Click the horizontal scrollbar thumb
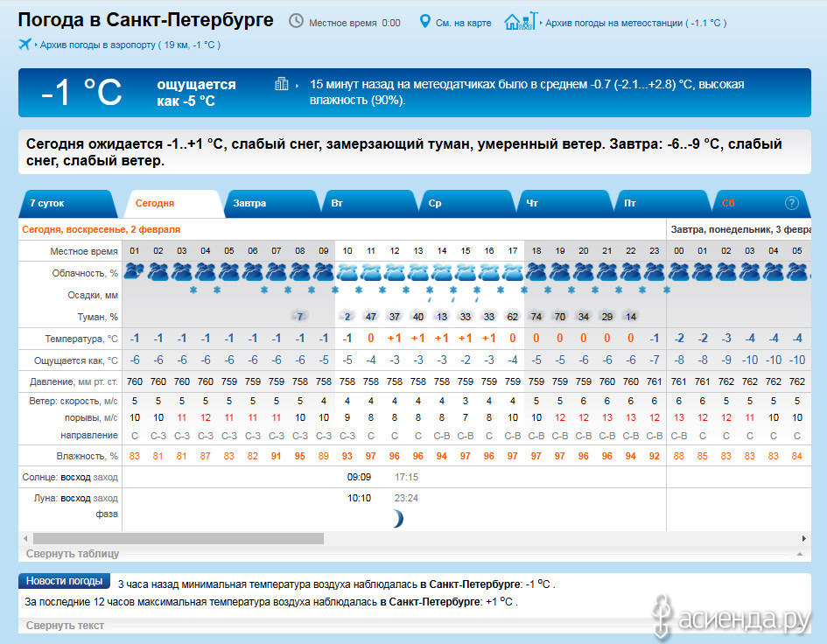This screenshot has width=827, height=644. (x=179, y=538)
